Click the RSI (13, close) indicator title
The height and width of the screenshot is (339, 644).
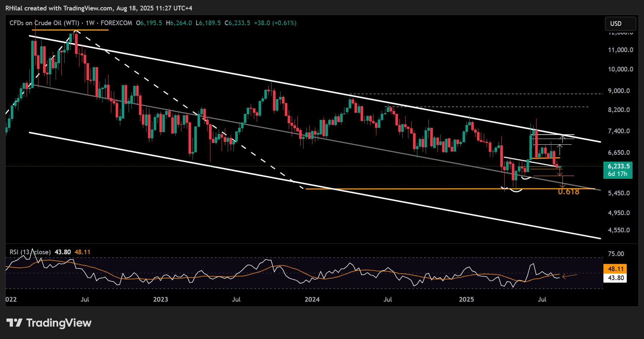click(x=30, y=252)
